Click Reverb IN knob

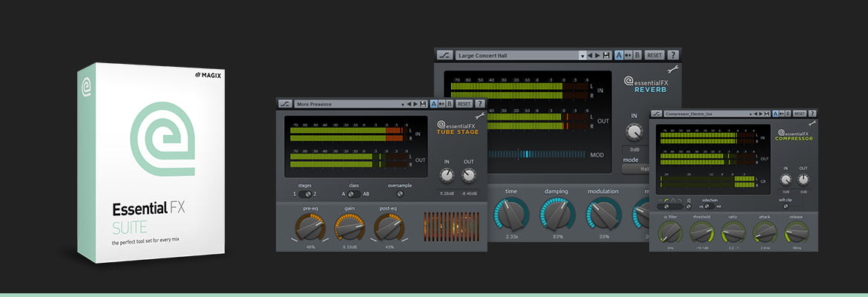pyautogui.click(x=634, y=132)
